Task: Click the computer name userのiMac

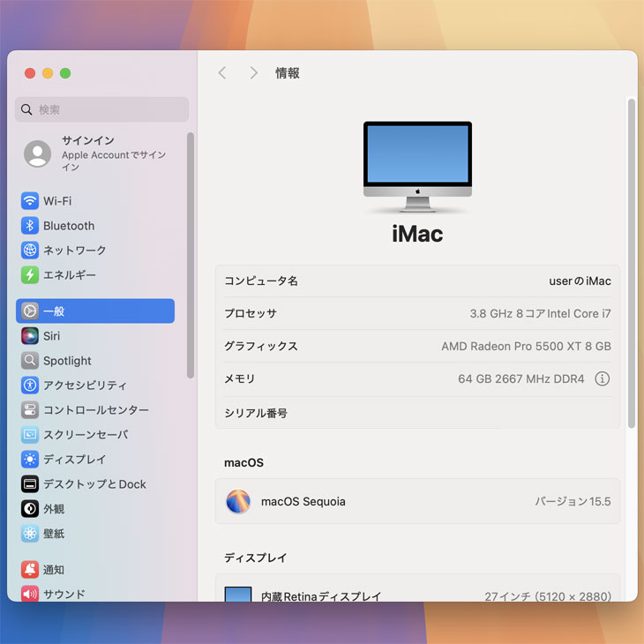Action: coord(580,281)
